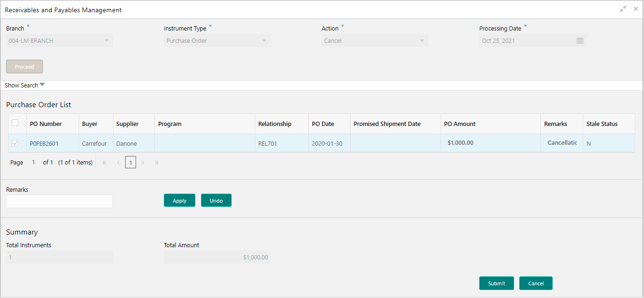Go to last page of list
The width and height of the screenshot is (644, 298).
(x=156, y=163)
